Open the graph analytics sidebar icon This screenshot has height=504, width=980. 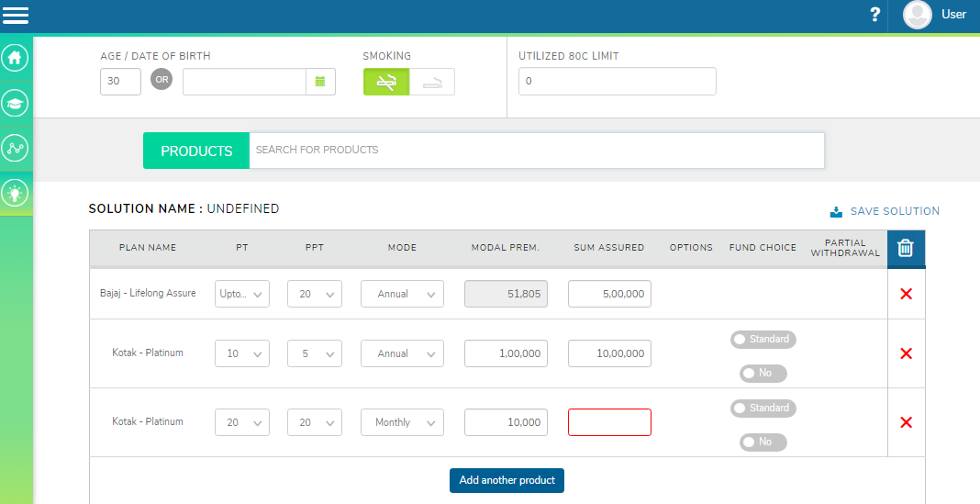[15, 148]
